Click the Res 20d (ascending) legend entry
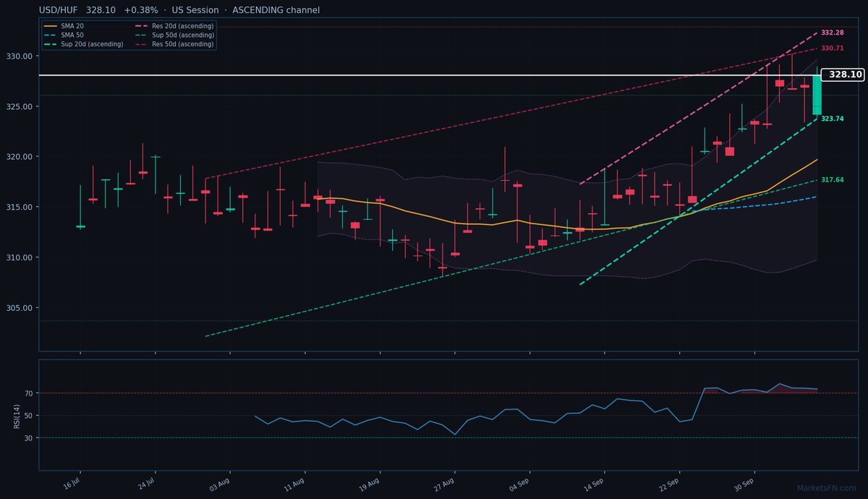This screenshot has height=499, width=868. 174,26
